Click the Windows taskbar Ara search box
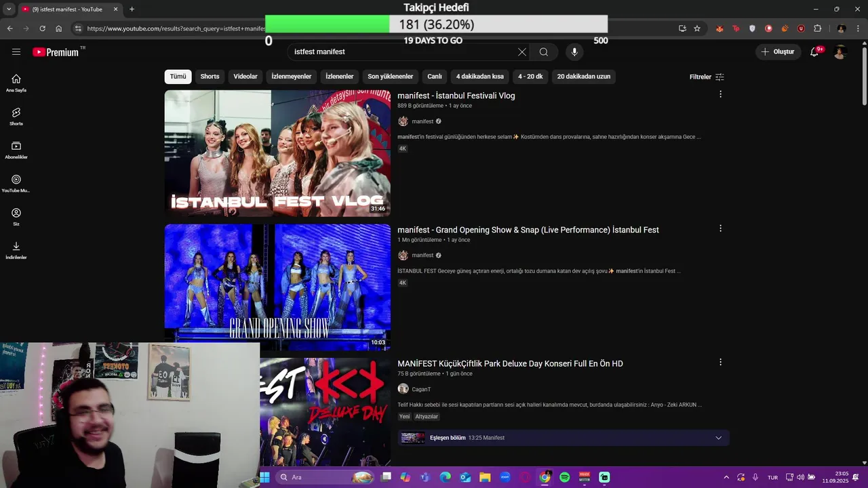The image size is (868, 488). pos(325,477)
